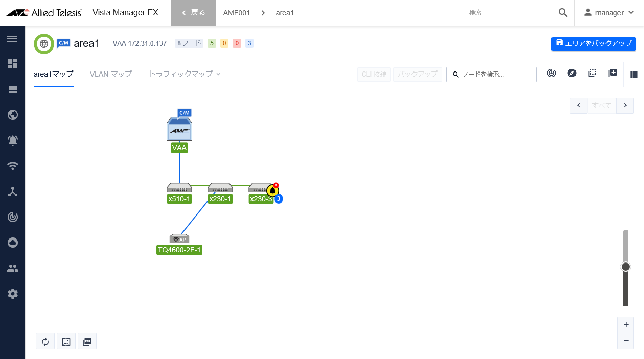
Task: Click the area1 breadcrumb item
Action: (285, 13)
